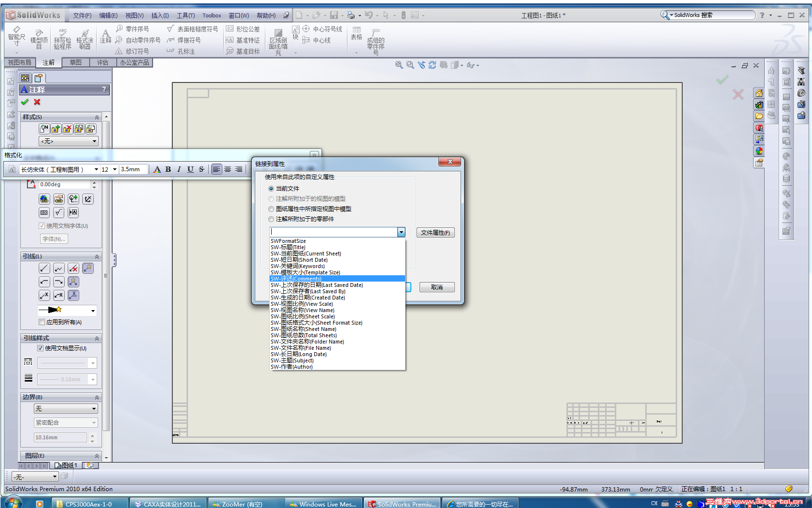Select the Auto Leader option
The height and width of the screenshot is (508, 812).
coord(88,269)
